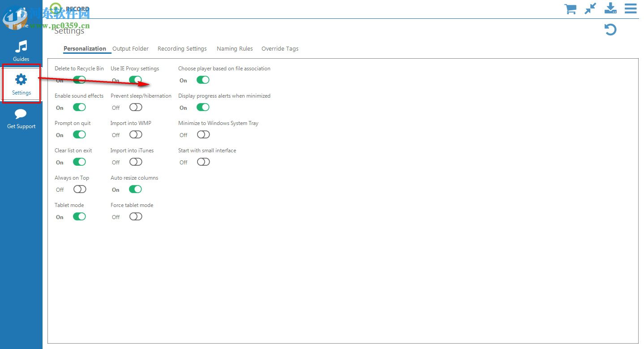Open the Guides section in the sidebar
Screen dimensions: 644x349
[x=21, y=51]
